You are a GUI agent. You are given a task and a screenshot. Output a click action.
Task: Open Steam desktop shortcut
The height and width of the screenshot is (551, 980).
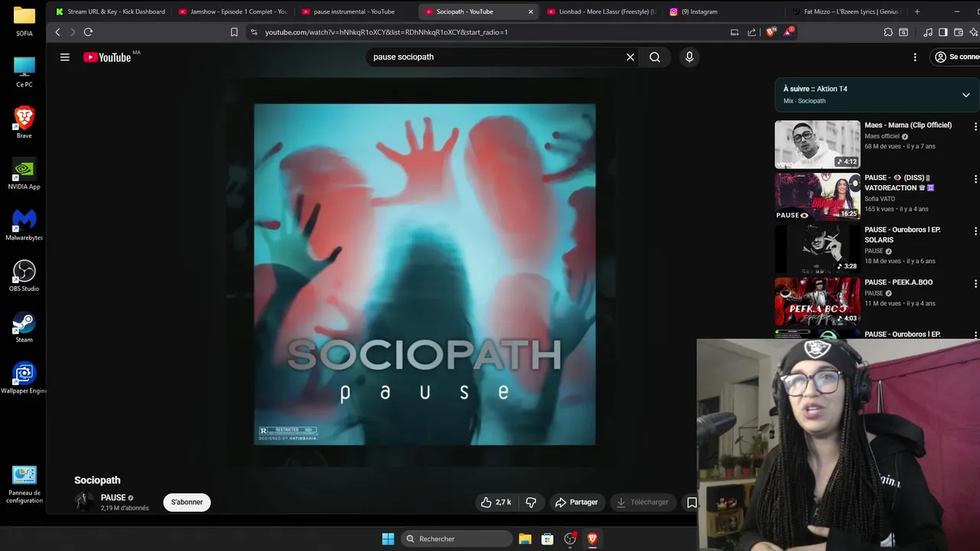tap(24, 327)
